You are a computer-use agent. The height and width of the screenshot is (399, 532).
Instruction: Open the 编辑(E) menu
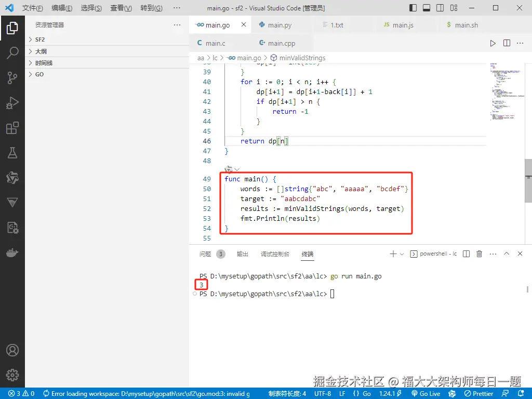coord(62,8)
